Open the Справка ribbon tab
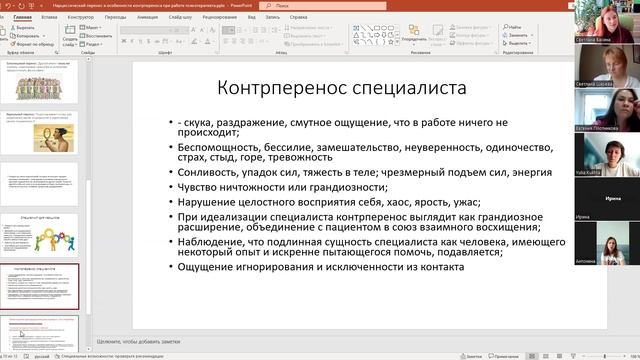The image size is (640, 360). pyautogui.click(x=298, y=17)
